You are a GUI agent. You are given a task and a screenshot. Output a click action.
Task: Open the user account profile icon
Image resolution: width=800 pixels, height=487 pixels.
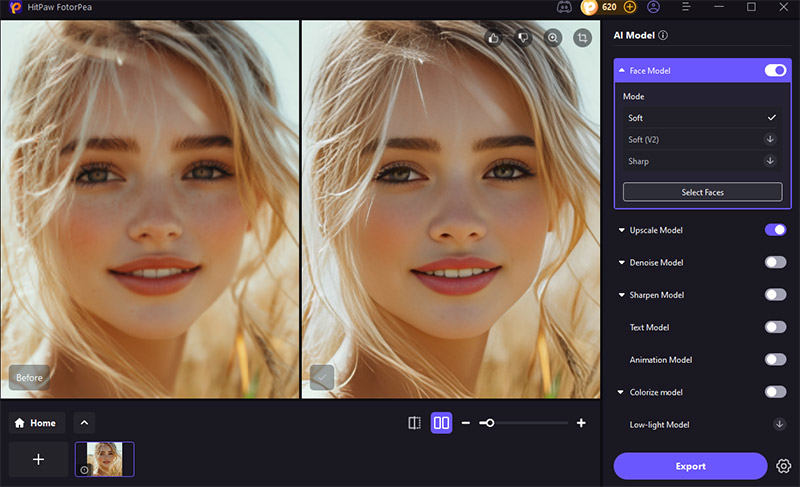[x=654, y=7]
